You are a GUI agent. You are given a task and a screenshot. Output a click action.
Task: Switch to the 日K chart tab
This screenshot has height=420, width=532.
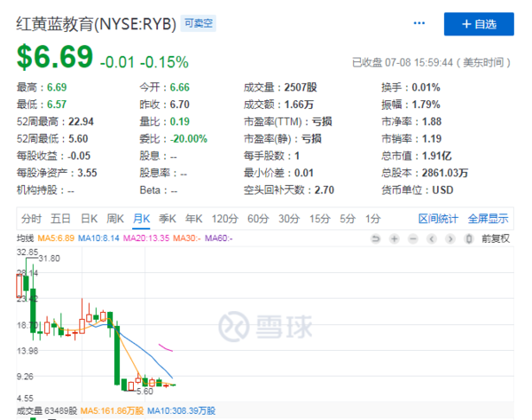coord(90,219)
